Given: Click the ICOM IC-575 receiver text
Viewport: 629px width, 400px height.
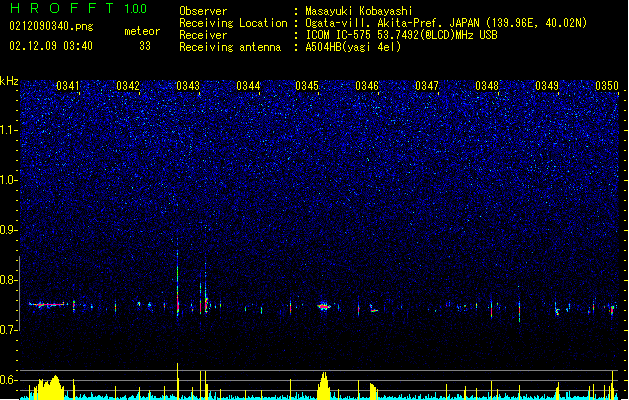Looking at the screenshot, I should (401, 35).
